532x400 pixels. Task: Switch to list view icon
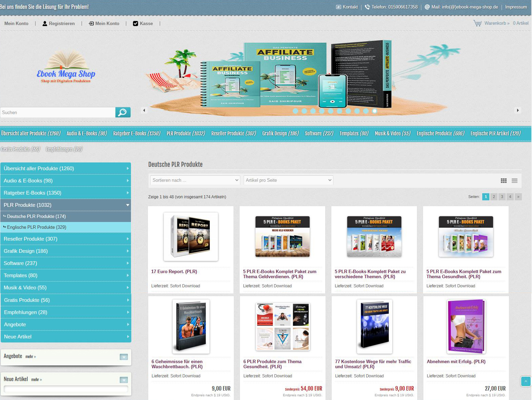(514, 181)
